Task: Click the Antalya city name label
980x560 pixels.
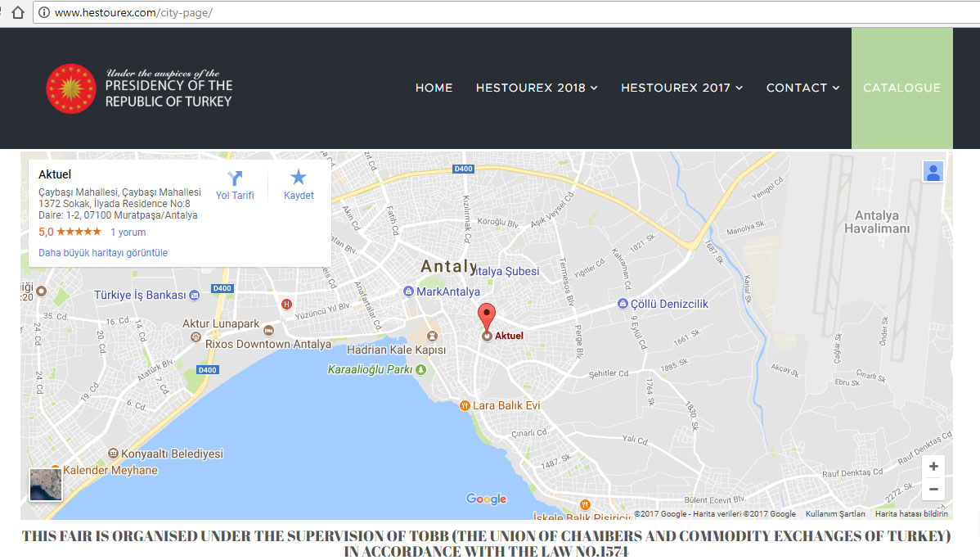Action: click(449, 267)
